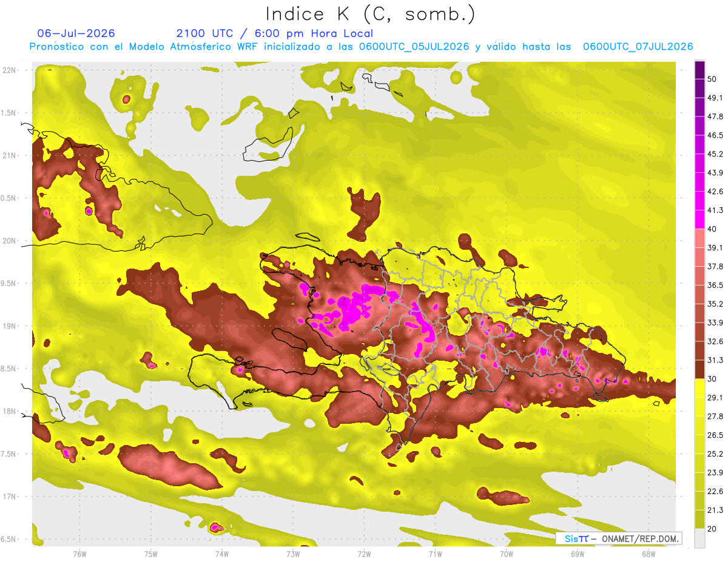Viewport: 728px width, 562px height.
Task: Click the '22N' latitude label
Action: [9, 70]
